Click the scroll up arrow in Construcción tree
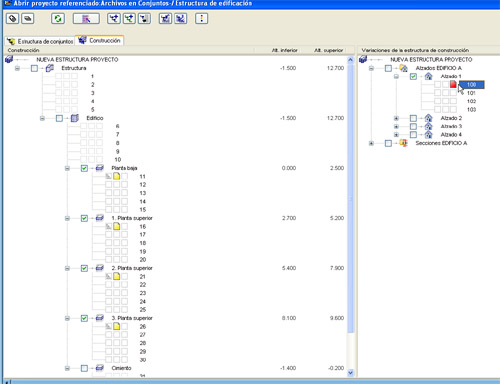This screenshot has height=384, width=500. (350, 60)
